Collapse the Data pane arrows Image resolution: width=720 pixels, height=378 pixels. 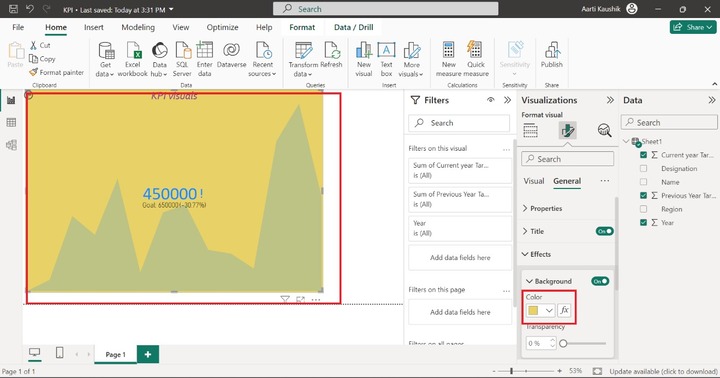[x=712, y=100]
